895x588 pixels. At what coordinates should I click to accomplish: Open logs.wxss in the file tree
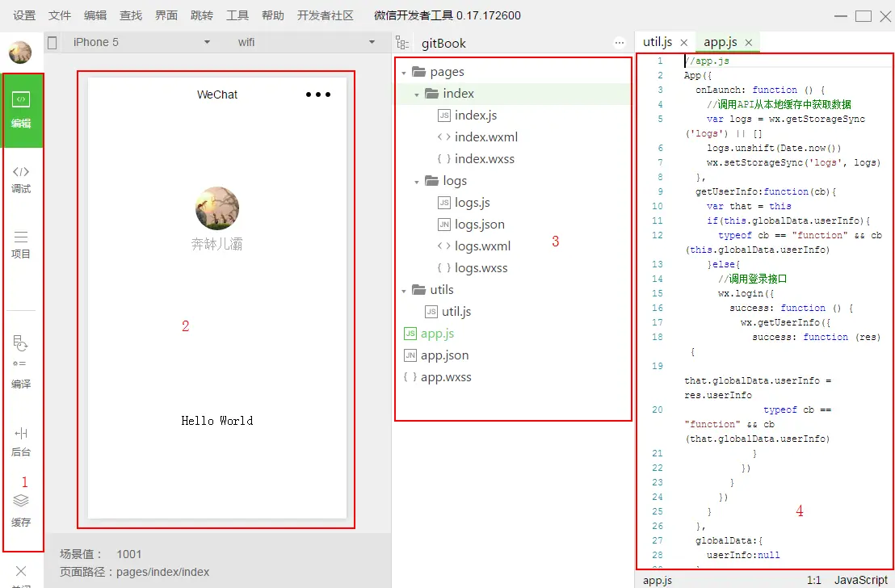[481, 267]
